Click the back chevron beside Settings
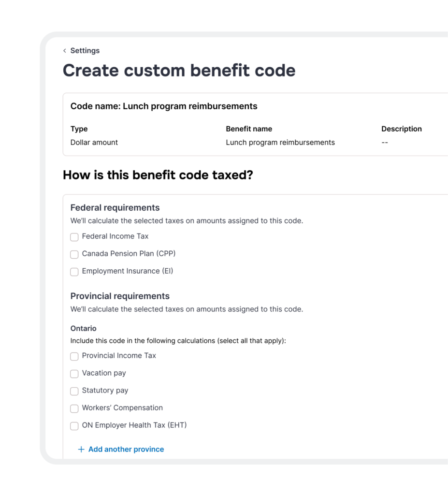This screenshot has width=448, height=495. pyautogui.click(x=65, y=50)
